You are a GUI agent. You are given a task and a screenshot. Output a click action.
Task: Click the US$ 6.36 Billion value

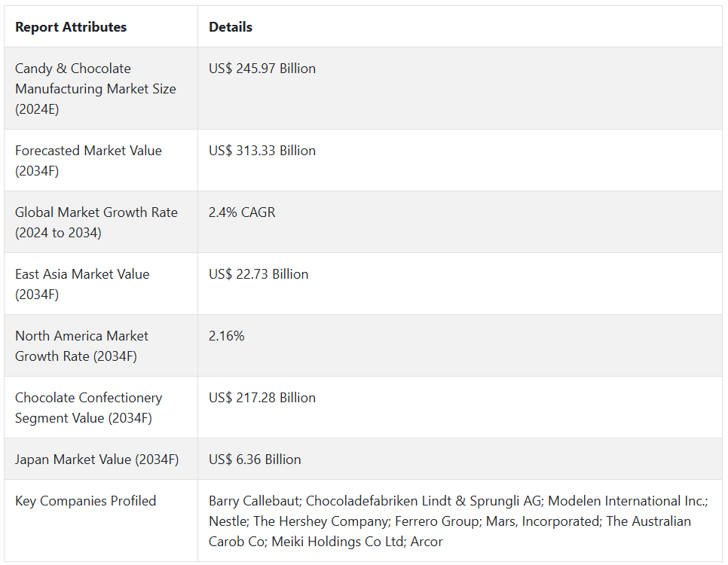pos(255,460)
